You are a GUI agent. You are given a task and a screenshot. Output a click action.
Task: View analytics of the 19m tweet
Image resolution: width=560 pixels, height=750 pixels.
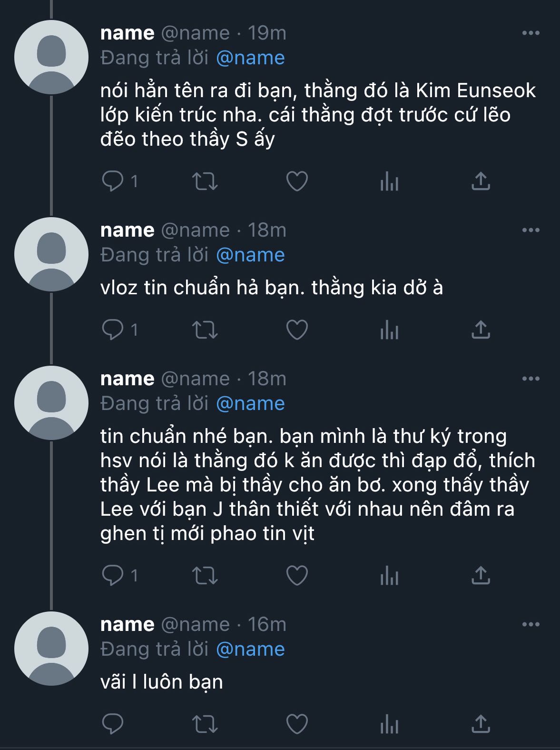389,181
